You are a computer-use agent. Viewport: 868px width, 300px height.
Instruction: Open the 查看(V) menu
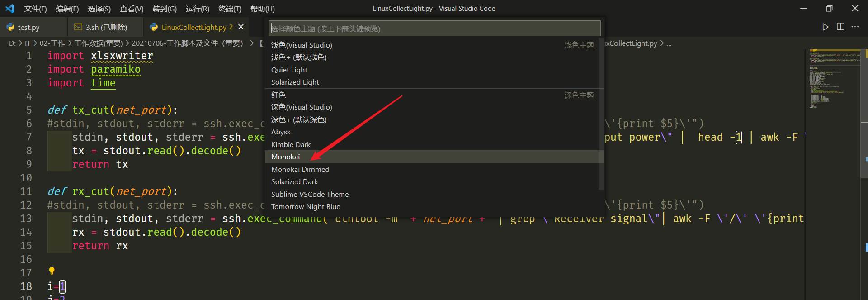pos(132,9)
